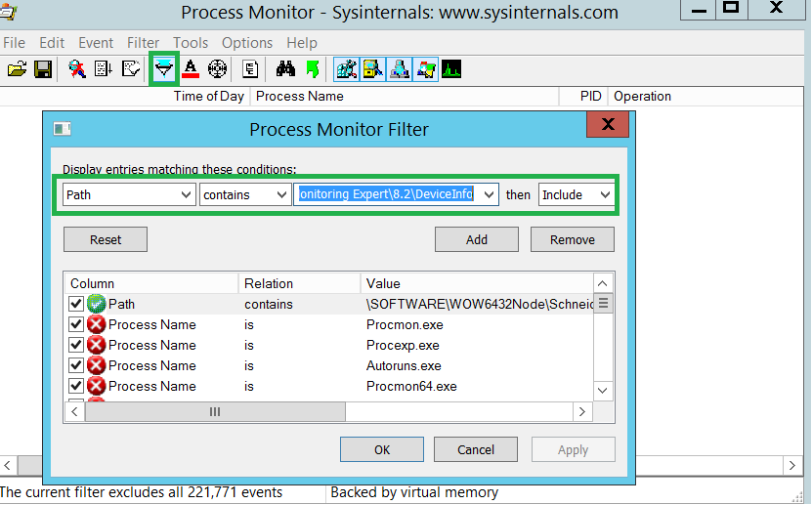This screenshot has width=812, height=505.
Task: Click filter list horizontal scroll left arrow
Action: [74, 412]
